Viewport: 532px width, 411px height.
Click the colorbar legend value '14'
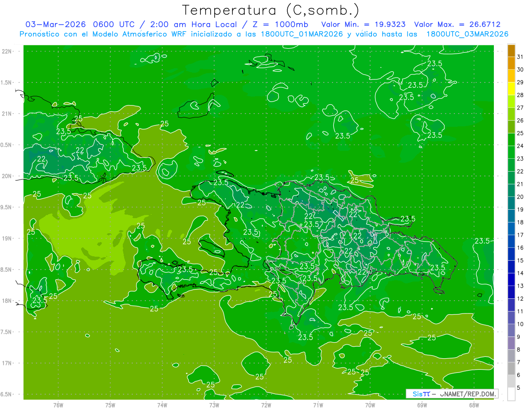click(x=520, y=273)
